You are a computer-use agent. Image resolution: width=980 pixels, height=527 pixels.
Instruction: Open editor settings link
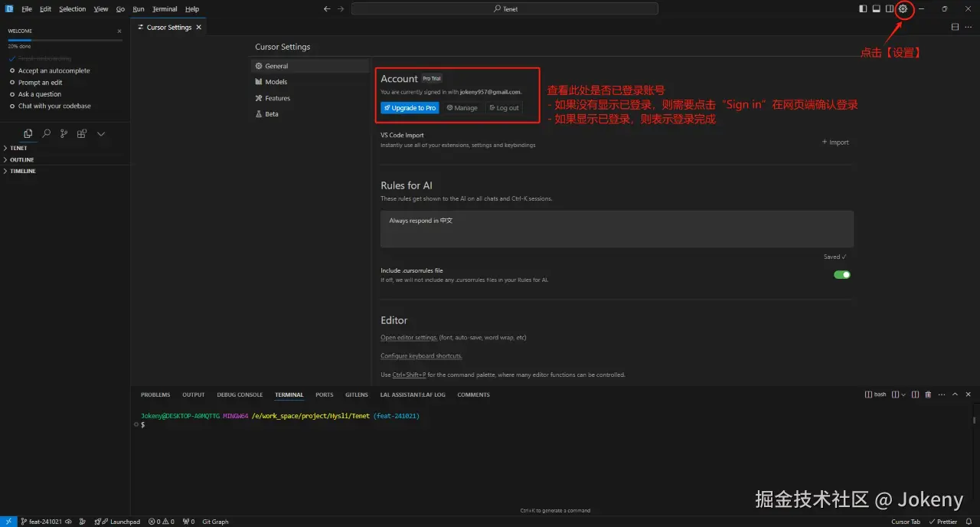[409, 338]
